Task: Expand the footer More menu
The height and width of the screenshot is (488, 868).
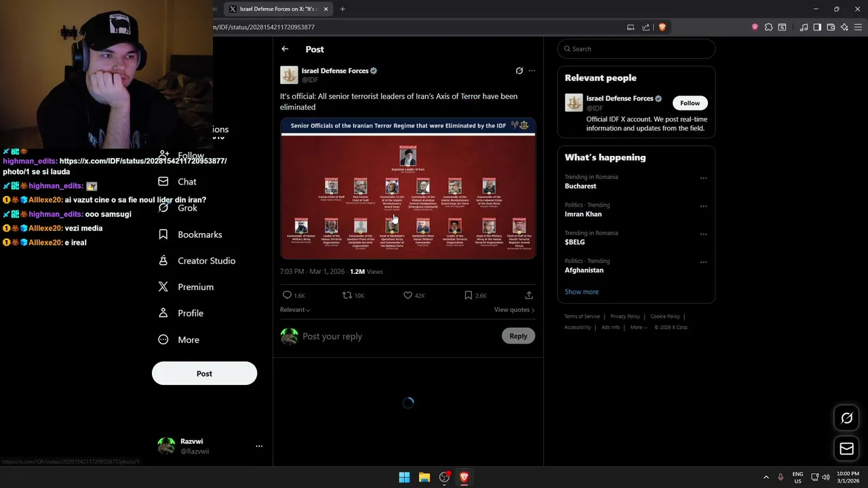Action: point(637,327)
